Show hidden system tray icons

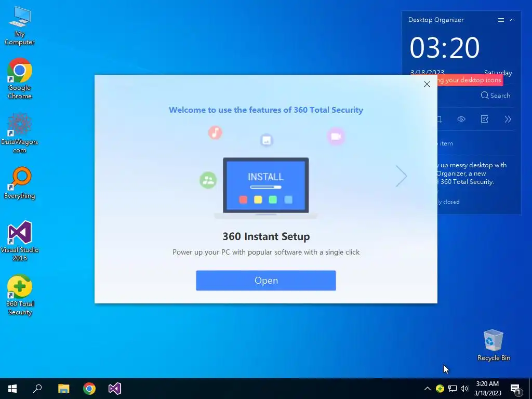click(428, 389)
